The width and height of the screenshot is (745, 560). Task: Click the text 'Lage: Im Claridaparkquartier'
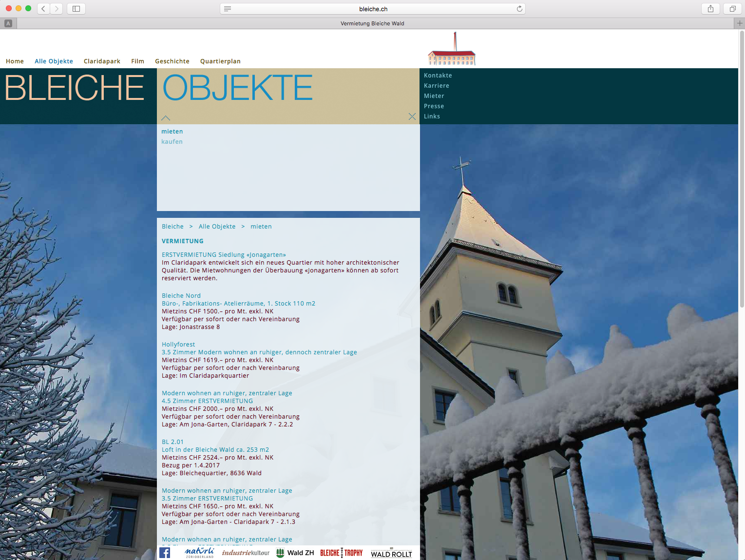coord(205,376)
